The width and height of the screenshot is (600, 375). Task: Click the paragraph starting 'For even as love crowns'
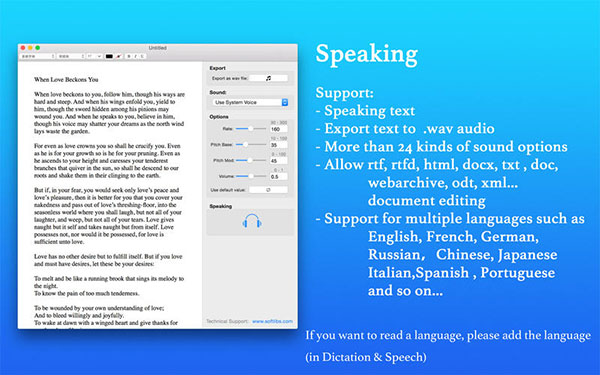coord(107,161)
